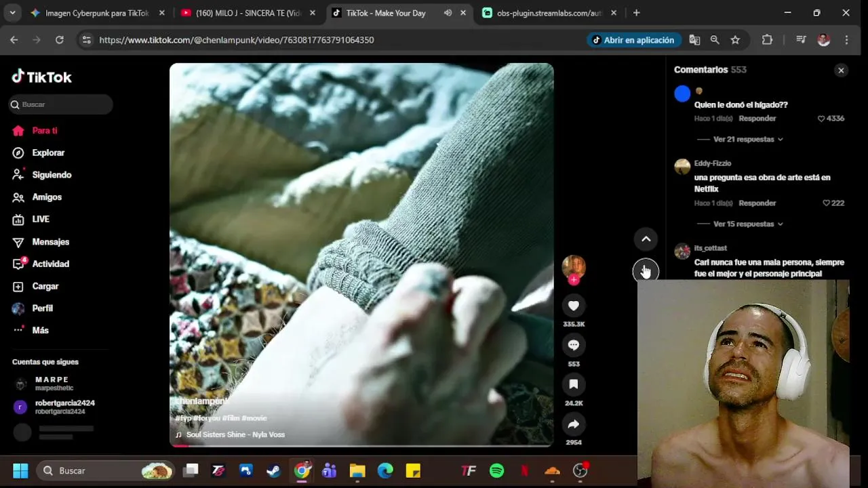Click the site information icon in the address bar
868x488 pixels.
tap(86, 40)
